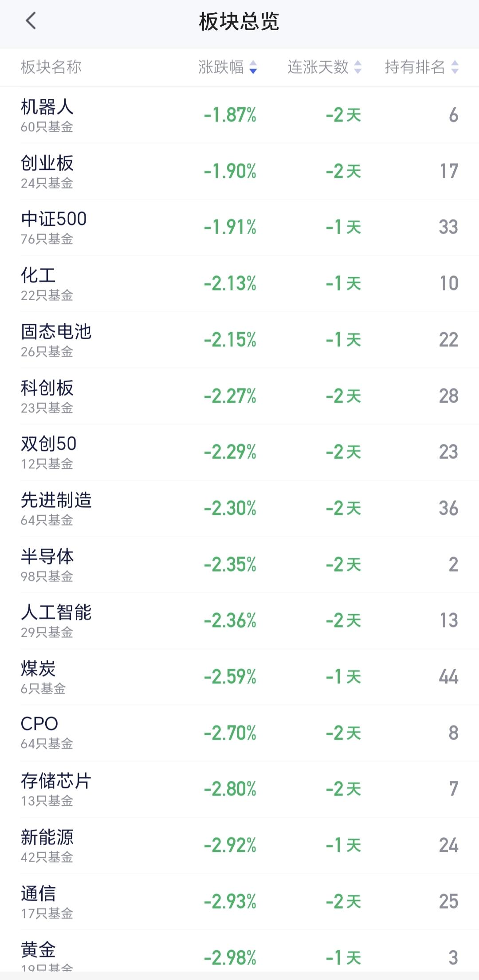Screen dimensions: 479x980
Task: Open the 机器人 sector row
Action: coord(239,115)
